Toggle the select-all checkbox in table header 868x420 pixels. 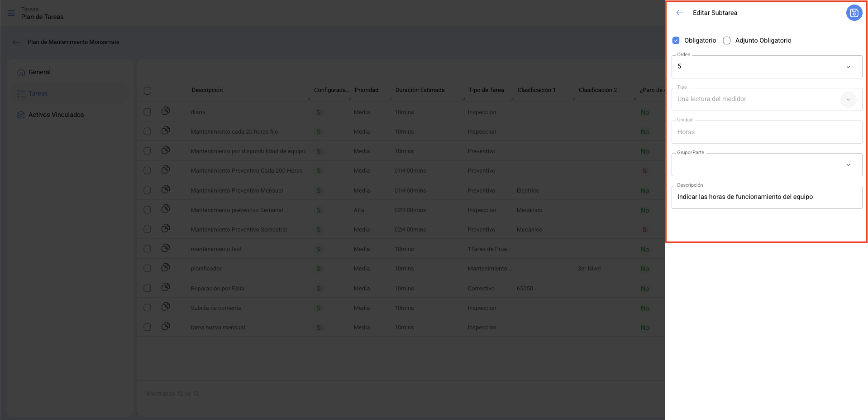coord(148,91)
